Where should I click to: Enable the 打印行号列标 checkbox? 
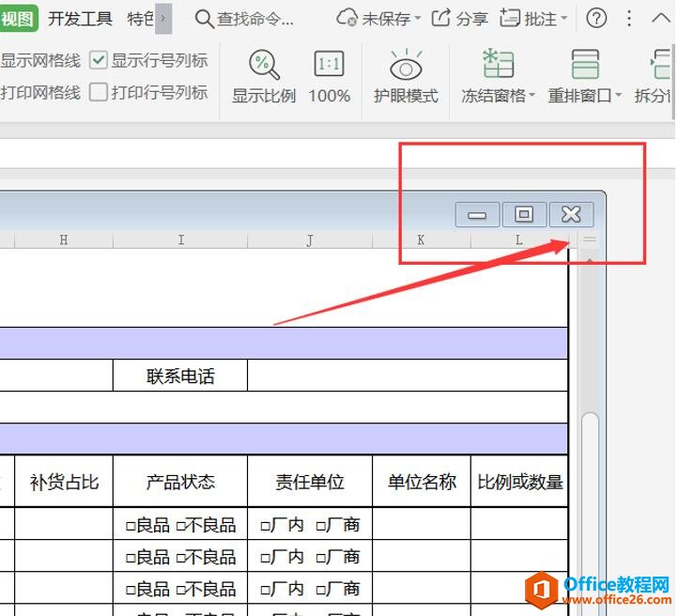(99, 92)
